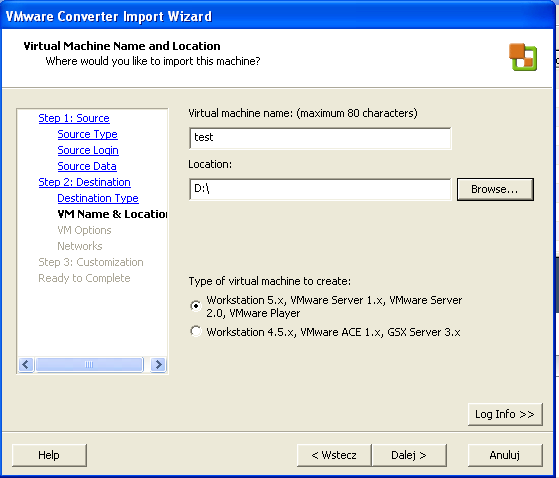The image size is (559, 478).
Task: Click the Location label
Action: (210, 164)
